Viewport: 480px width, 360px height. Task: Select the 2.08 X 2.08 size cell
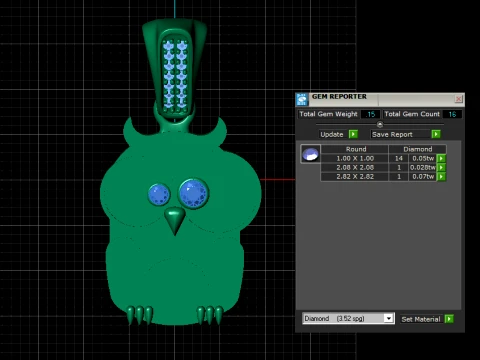click(x=355, y=167)
